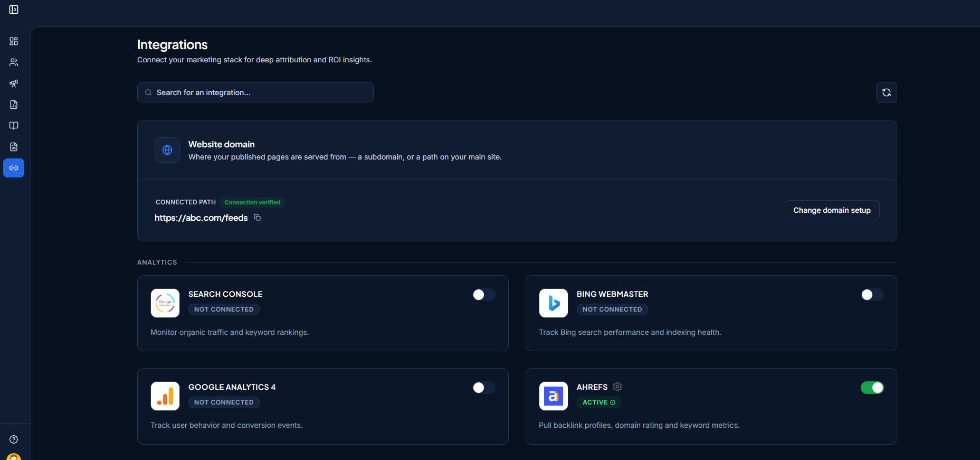Open Ahrefs settings gear icon
Viewport: 980px width, 460px height.
click(x=617, y=387)
